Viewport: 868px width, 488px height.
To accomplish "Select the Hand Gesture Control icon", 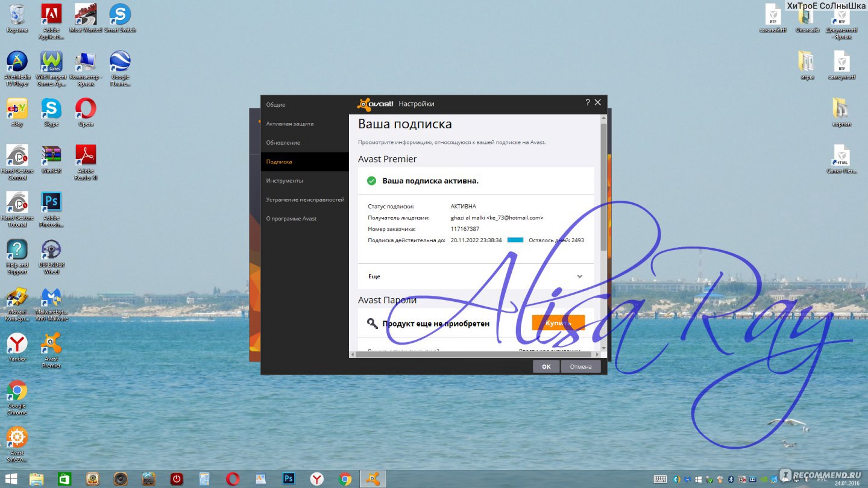I will (17, 163).
